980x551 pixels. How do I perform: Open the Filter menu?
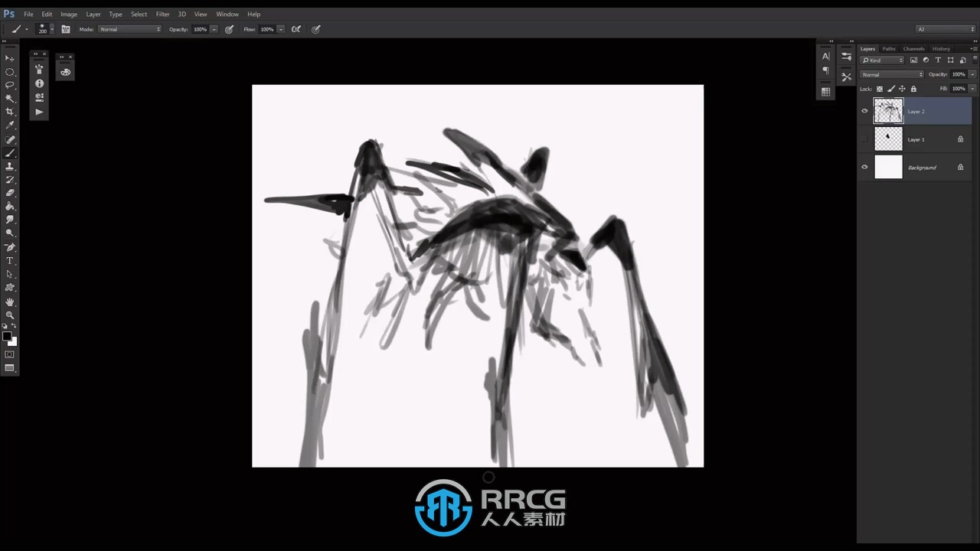coord(163,14)
